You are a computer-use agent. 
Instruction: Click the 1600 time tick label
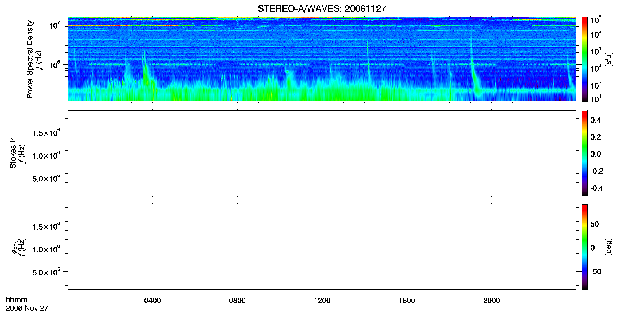click(407, 301)
